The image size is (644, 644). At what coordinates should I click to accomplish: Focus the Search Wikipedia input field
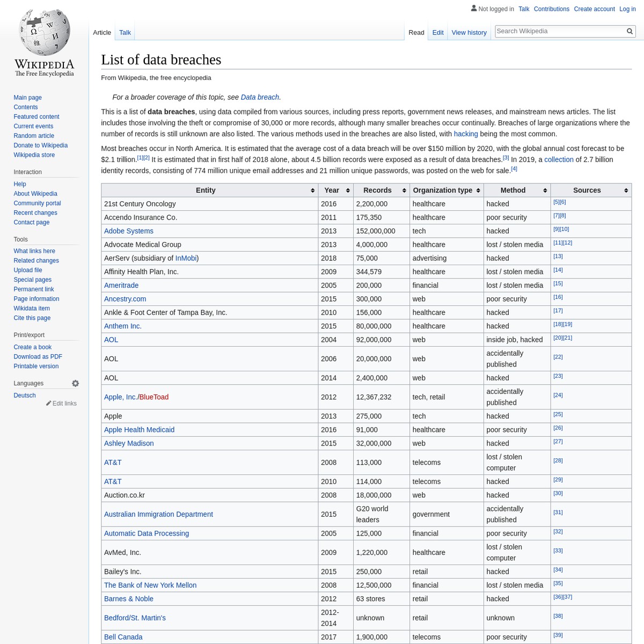(x=560, y=31)
